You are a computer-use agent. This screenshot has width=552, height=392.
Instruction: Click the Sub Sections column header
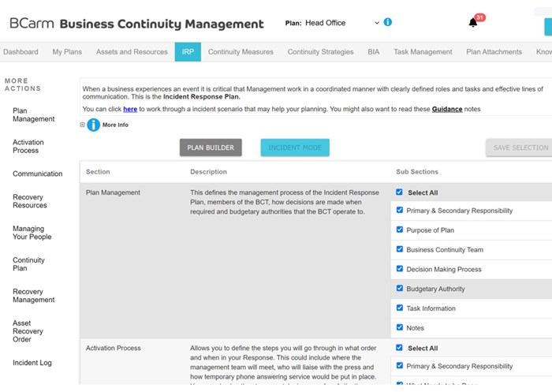click(417, 172)
